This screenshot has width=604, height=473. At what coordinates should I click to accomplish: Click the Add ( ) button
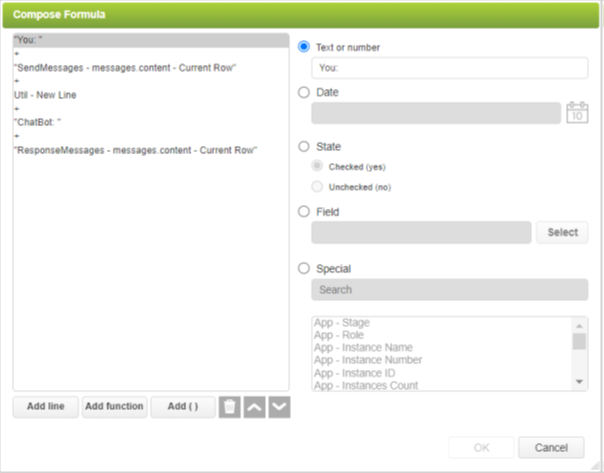coord(183,407)
